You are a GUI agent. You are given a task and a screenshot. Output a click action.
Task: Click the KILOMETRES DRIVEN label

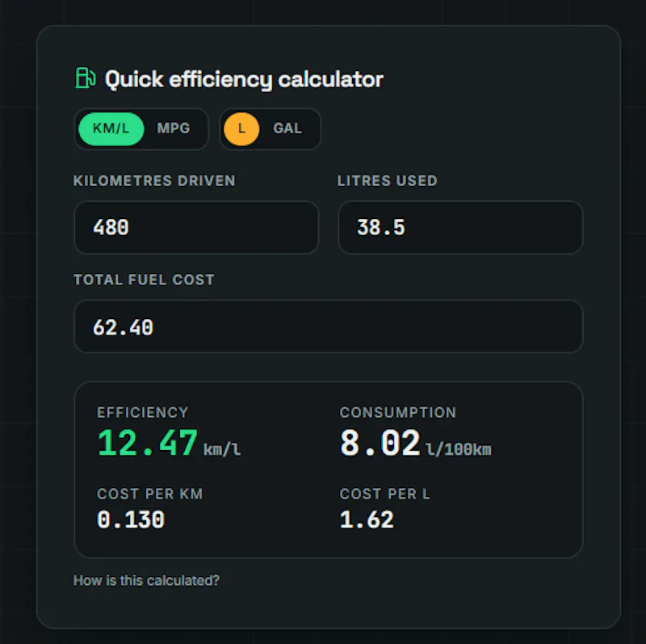[x=154, y=180]
